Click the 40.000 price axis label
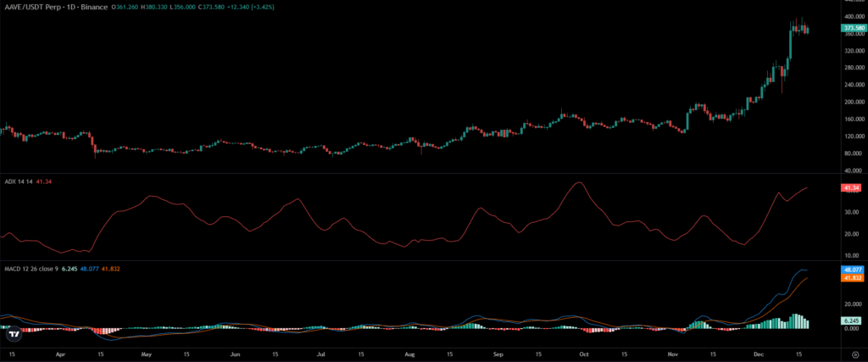The image size is (868, 362). click(x=853, y=170)
